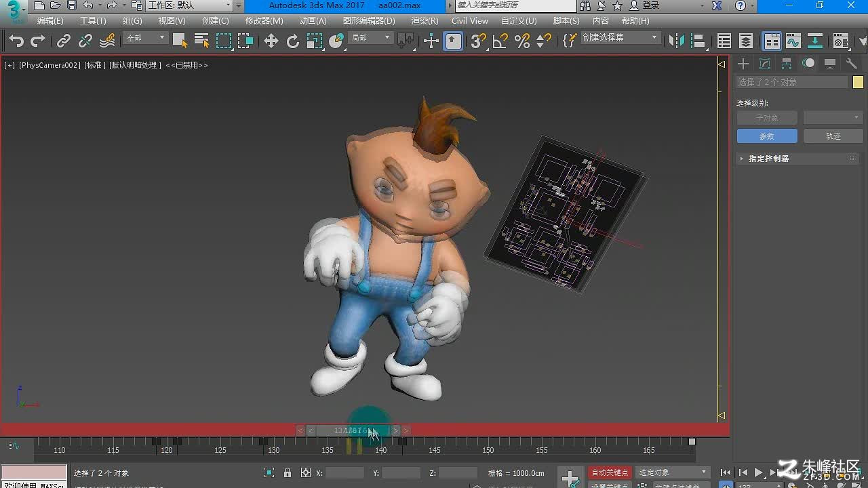Open the 修改器(M) menu
This screenshot has width=868, height=488.
click(264, 21)
